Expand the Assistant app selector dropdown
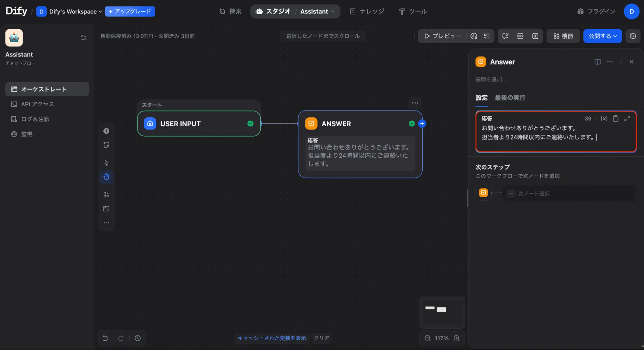 (317, 12)
